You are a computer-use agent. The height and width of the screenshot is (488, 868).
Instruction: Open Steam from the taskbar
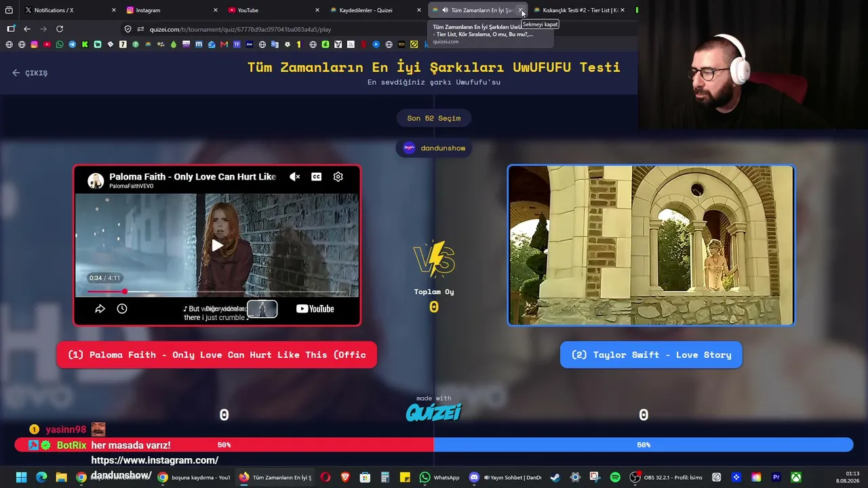coord(555,477)
